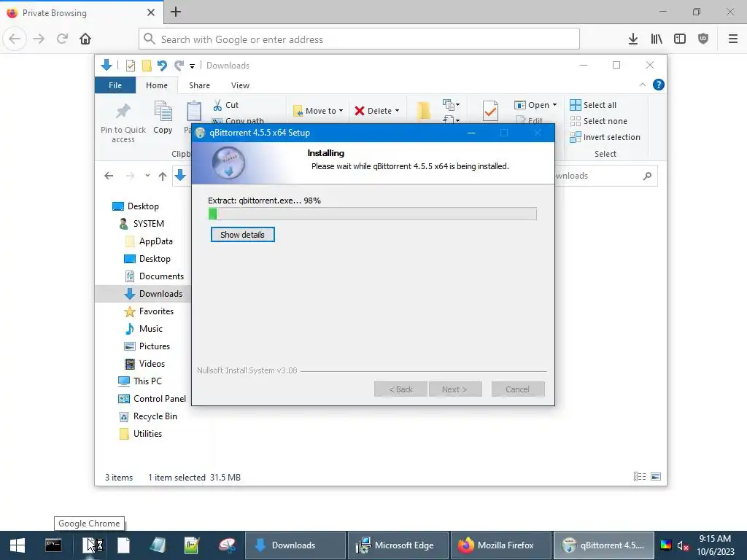Switch to the View ribbon tab

[x=240, y=85]
